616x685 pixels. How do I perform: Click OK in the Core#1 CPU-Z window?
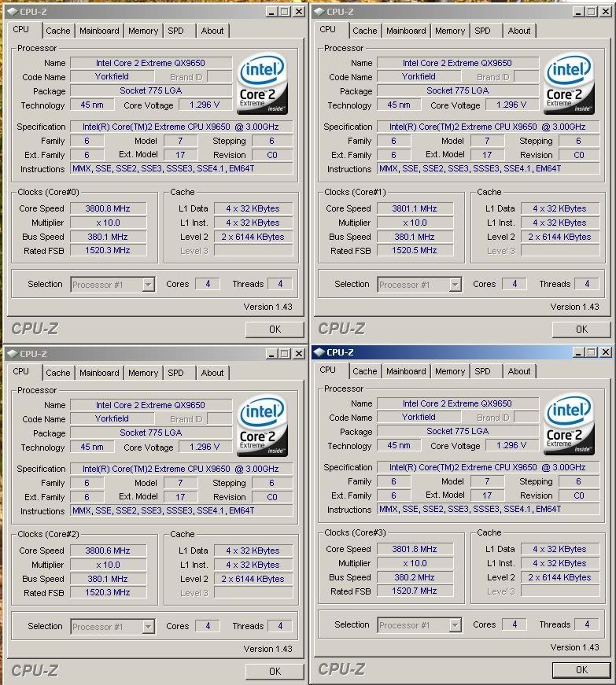tap(581, 330)
